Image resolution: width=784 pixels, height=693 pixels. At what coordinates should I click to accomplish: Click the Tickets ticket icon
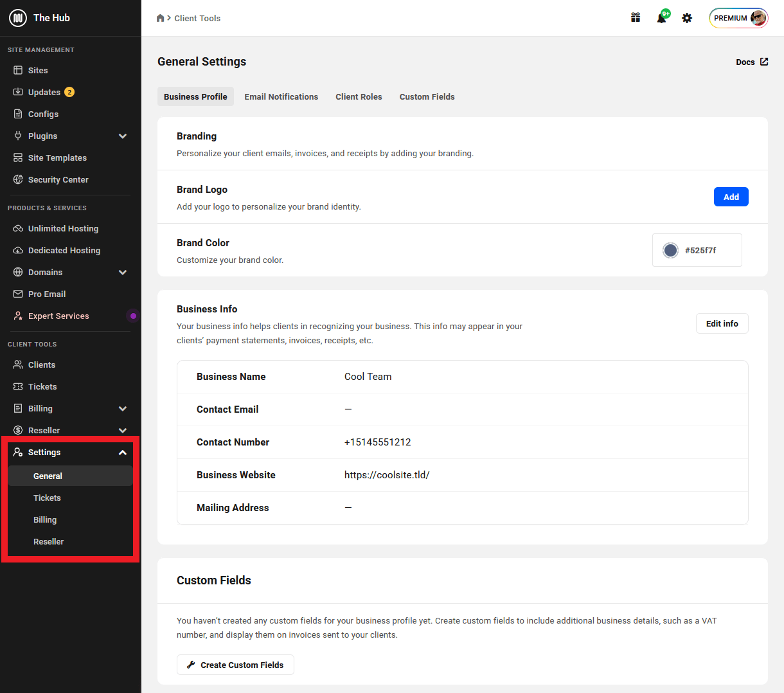pyautogui.click(x=18, y=386)
